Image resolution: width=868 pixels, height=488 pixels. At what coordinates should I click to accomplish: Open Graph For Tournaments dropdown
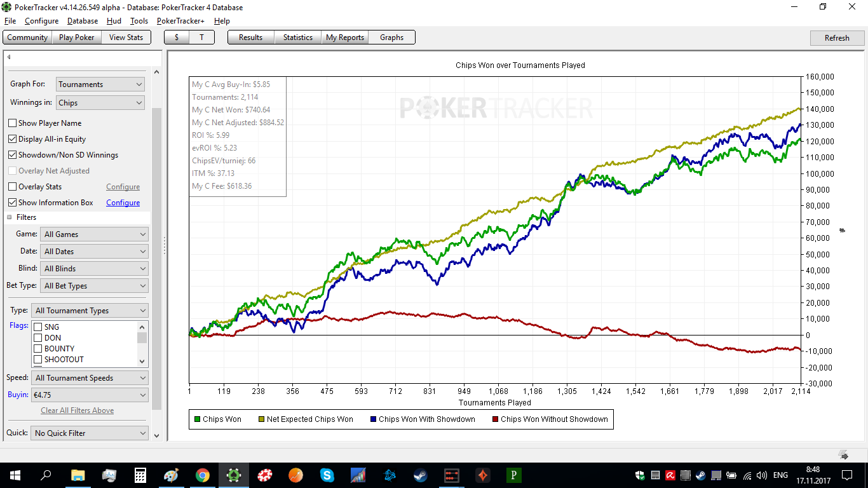click(x=100, y=84)
